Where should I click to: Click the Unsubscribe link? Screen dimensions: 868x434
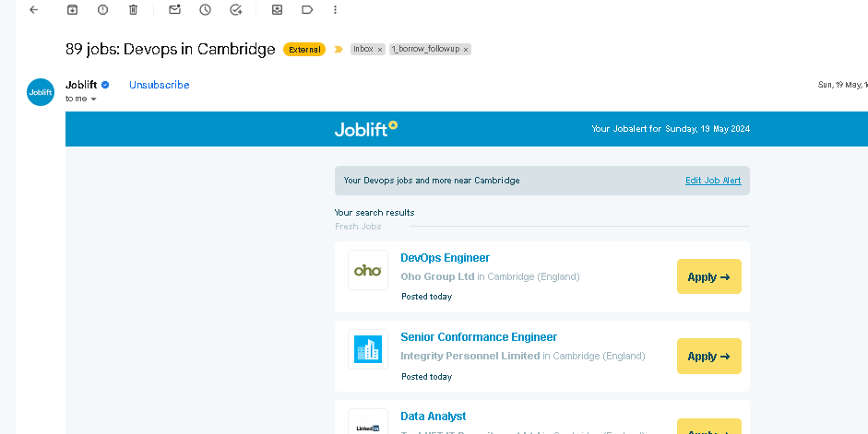(159, 85)
